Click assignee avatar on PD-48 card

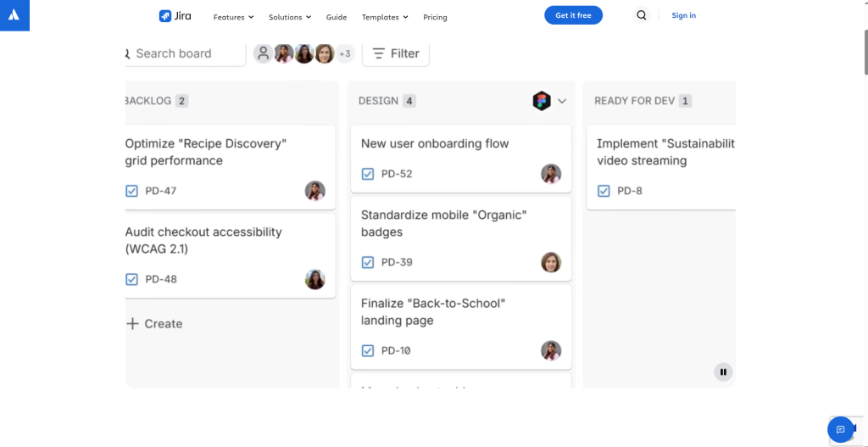(315, 280)
